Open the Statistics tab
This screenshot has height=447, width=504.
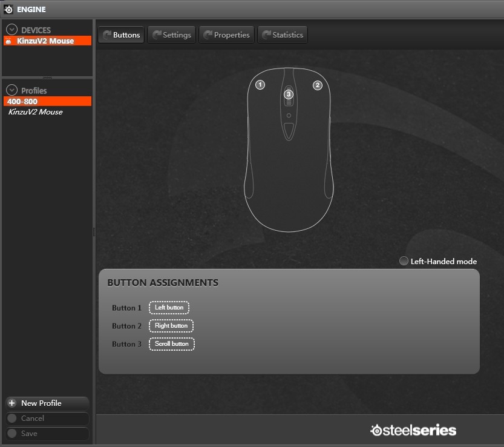[x=283, y=35]
